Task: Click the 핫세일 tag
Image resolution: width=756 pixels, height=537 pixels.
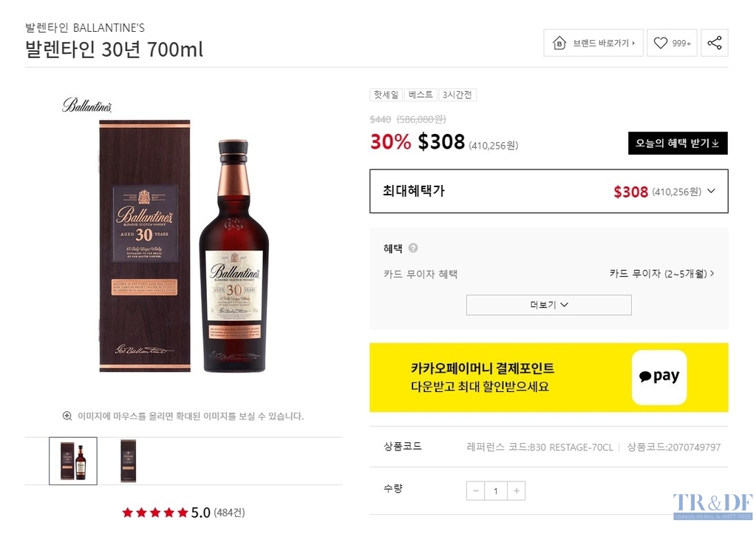Action: (x=386, y=95)
